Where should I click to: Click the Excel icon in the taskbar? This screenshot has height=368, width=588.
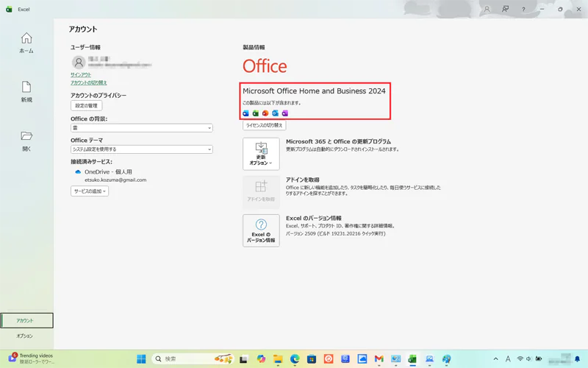(412, 359)
